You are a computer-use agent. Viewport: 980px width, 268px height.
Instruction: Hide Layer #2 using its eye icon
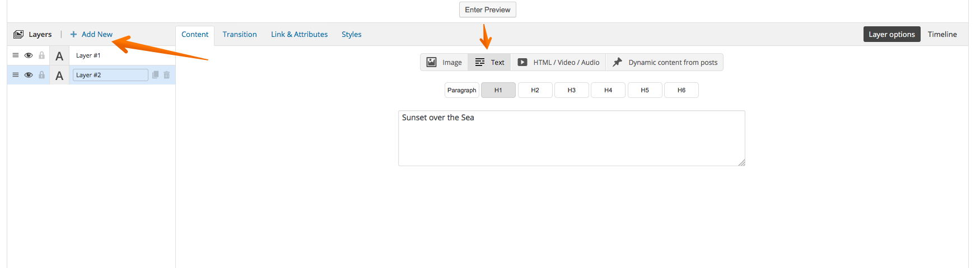[x=29, y=75]
